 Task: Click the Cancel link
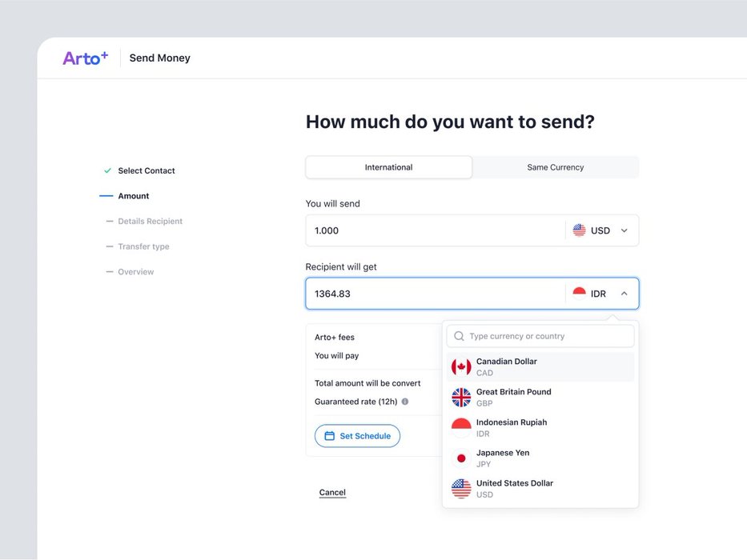tap(332, 493)
